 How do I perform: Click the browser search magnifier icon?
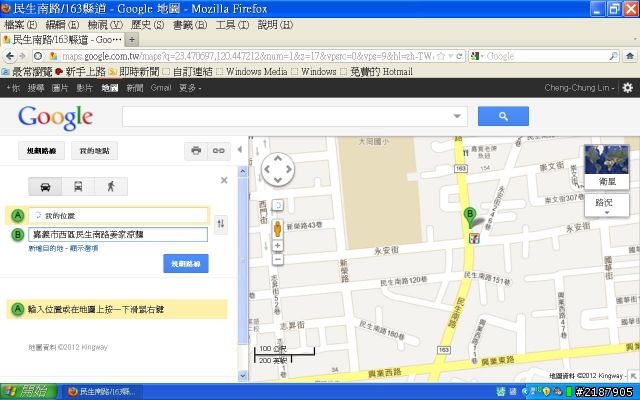613,56
